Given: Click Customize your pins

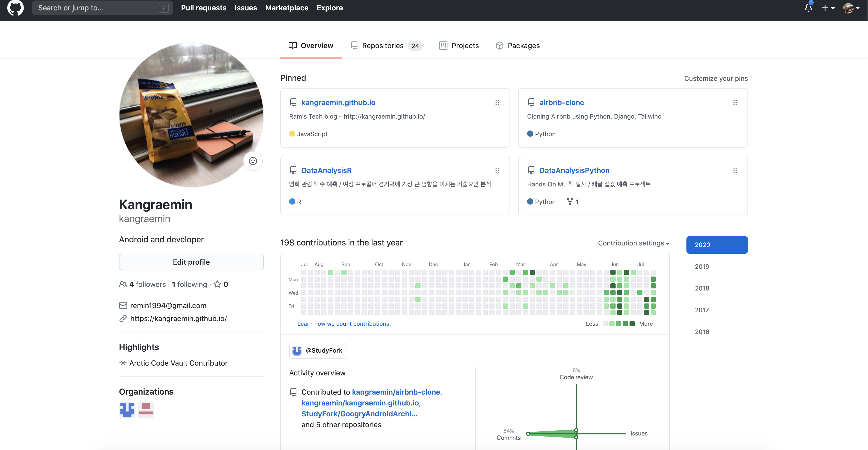Looking at the screenshot, I should point(716,78).
